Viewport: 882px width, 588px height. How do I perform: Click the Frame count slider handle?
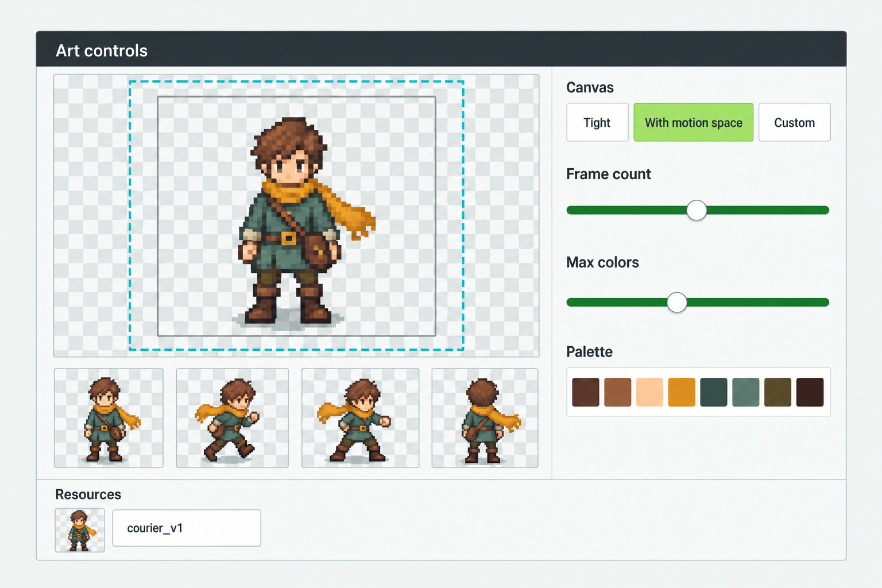697,210
